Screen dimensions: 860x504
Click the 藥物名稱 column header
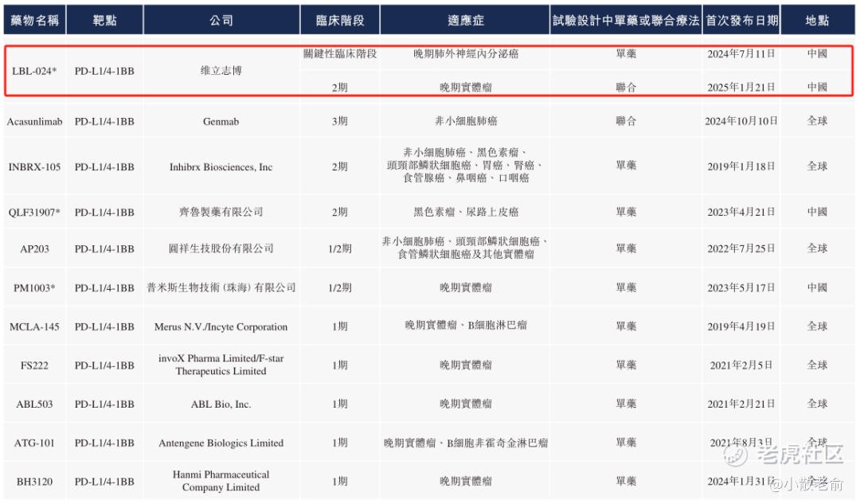click(34, 20)
